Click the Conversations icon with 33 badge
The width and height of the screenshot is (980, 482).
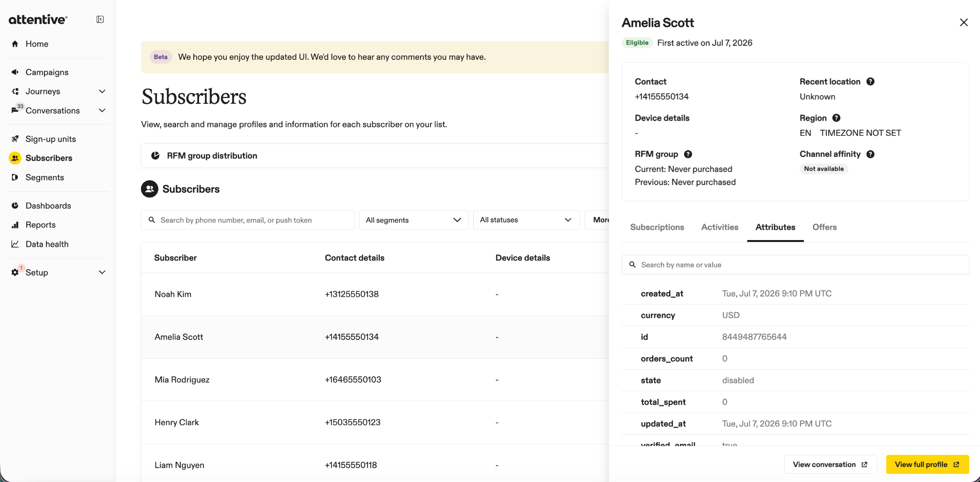[16, 110]
